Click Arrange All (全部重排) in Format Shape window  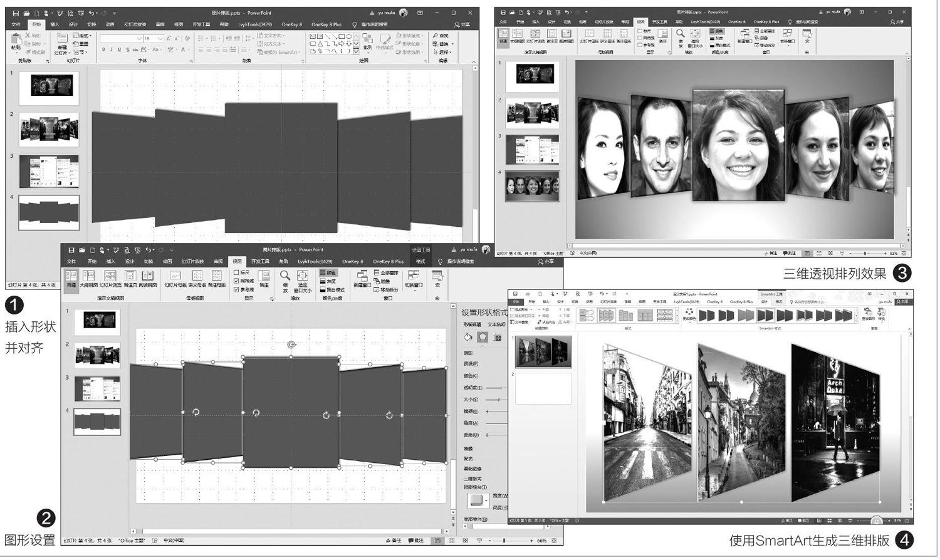(x=387, y=272)
